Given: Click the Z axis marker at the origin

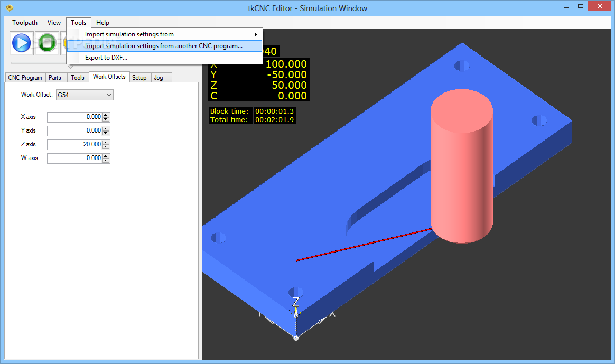Looking at the screenshot, I should click(296, 302).
